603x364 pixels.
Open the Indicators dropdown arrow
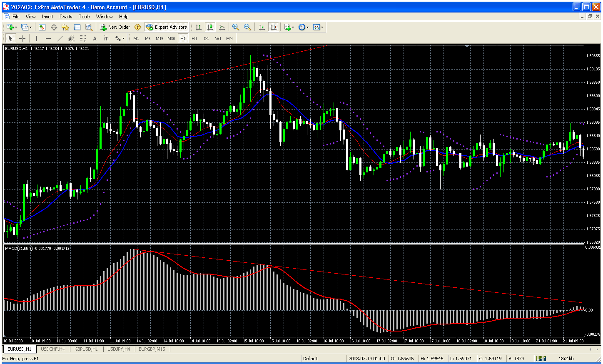point(293,27)
